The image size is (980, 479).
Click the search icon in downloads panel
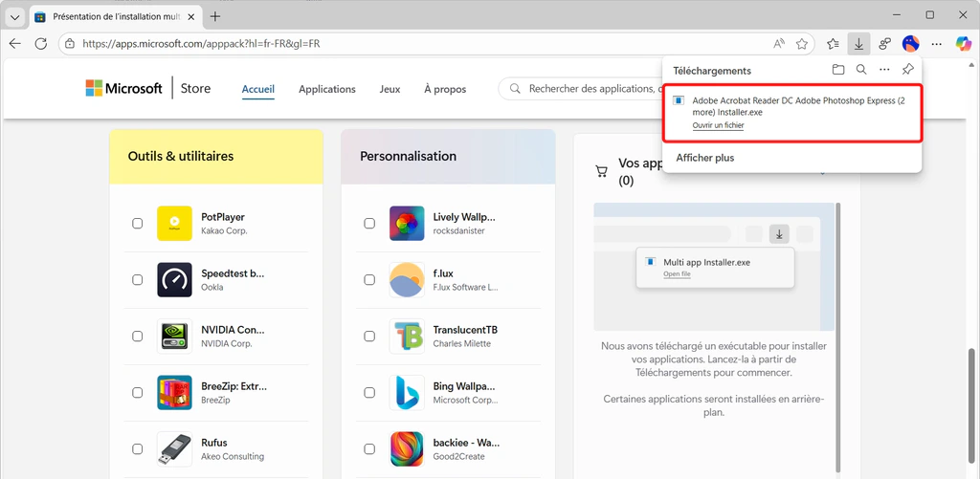coord(861,70)
